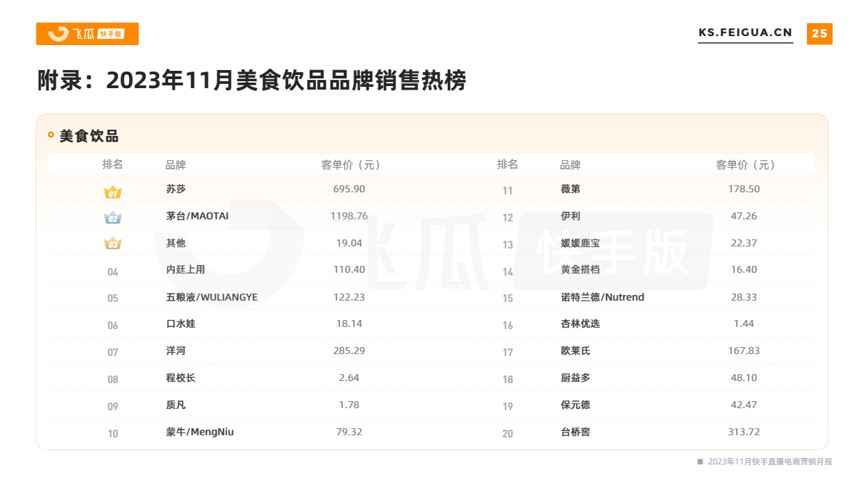
Task: Click the rank number 11
Action: 508,191
